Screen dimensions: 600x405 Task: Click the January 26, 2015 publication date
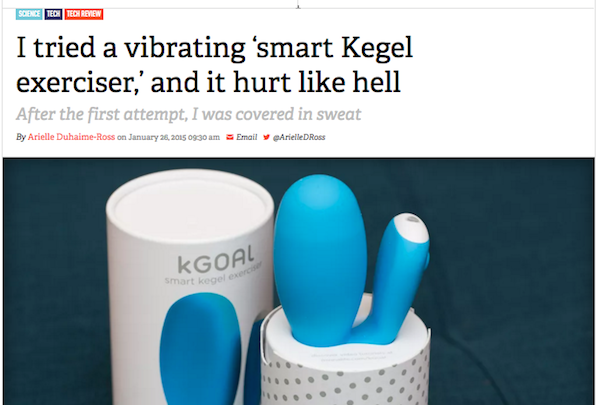pos(174,137)
